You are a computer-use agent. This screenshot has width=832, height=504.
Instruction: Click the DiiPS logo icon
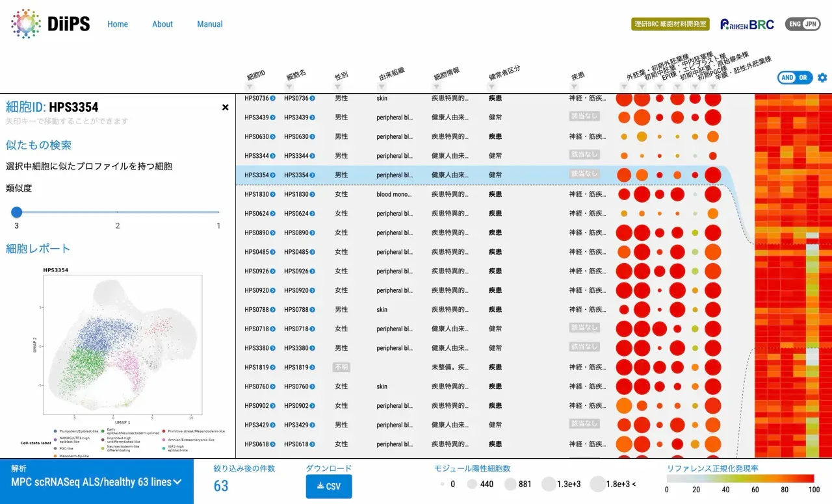point(26,24)
